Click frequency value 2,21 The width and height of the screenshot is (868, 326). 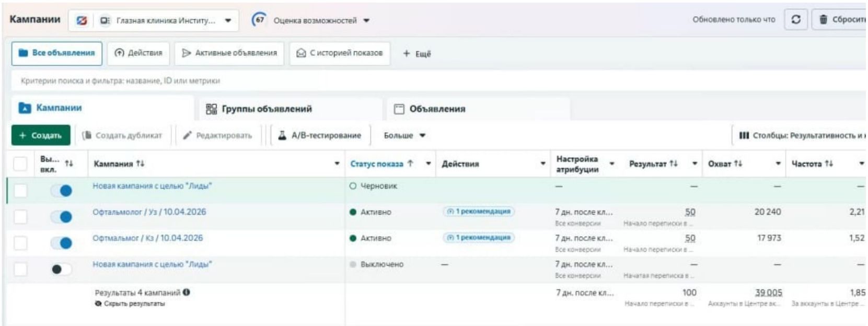click(x=857, y=212)
